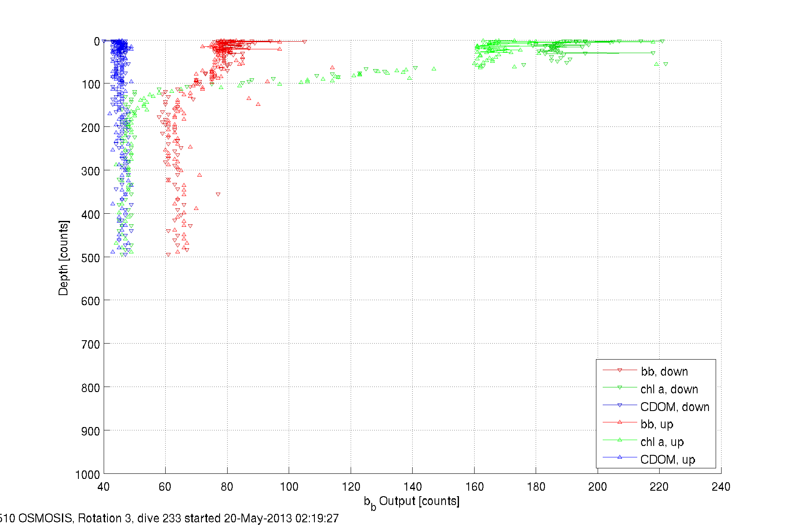Click the x-axis tick label 80

tap(227, 487)
